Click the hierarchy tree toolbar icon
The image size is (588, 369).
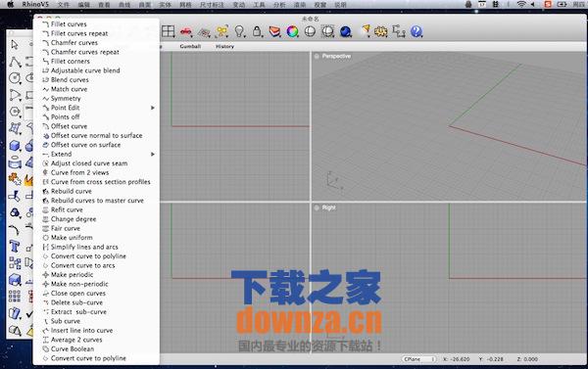click(399, 32)
